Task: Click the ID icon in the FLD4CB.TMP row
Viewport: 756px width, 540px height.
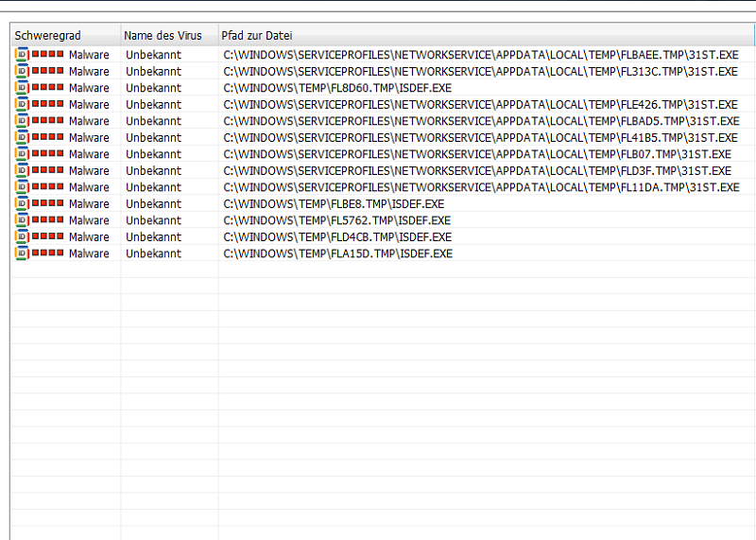Action: [x=22, y=236]
